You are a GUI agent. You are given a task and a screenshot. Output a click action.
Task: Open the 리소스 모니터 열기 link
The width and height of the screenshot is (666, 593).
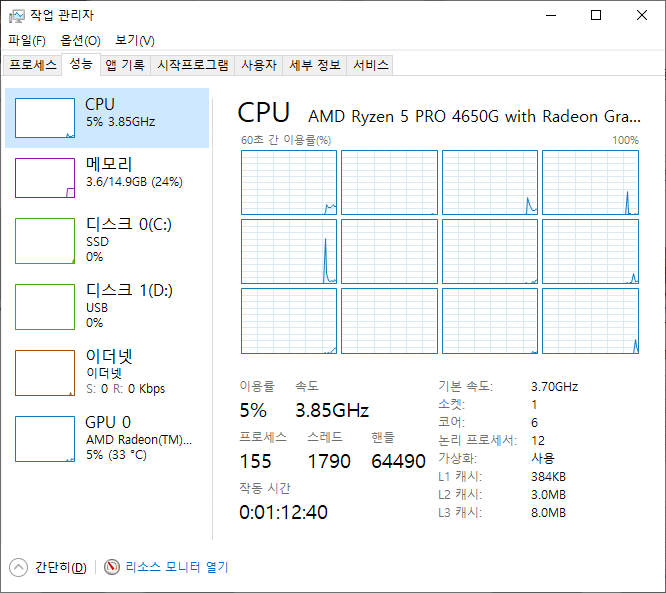coord(177,567)
